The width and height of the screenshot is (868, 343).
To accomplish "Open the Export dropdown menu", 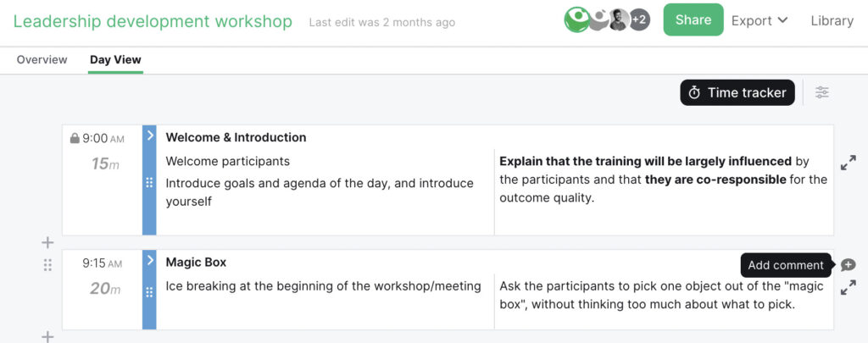I will click(x=759, y=20).
